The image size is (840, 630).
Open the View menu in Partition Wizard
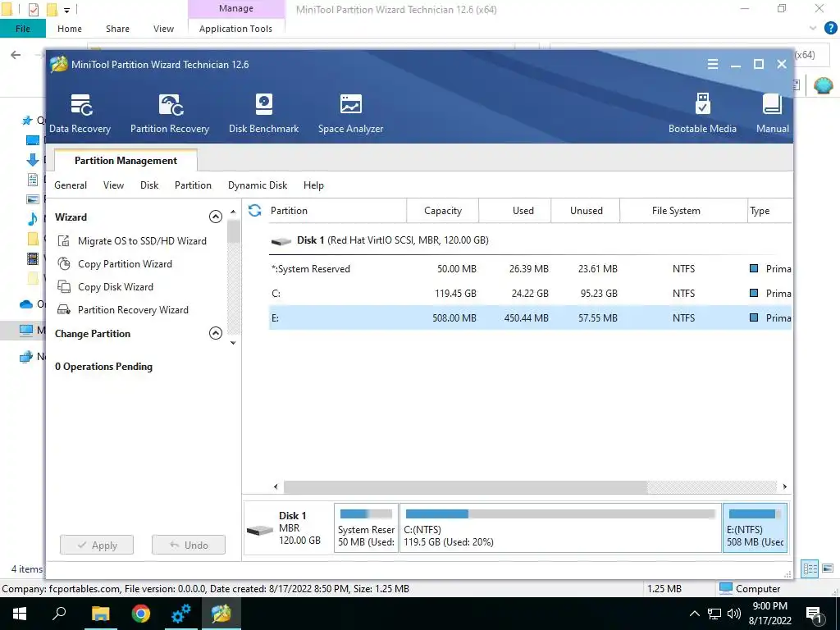(x=113, y=185)
